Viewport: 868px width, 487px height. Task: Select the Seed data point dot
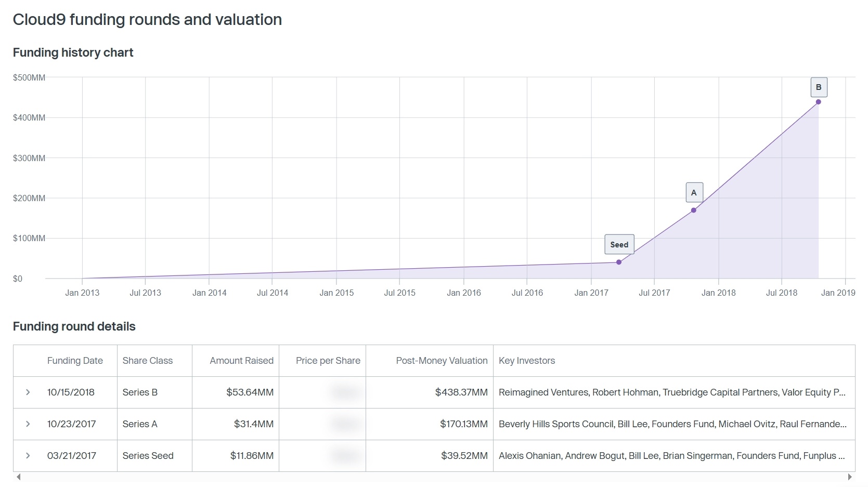pos(619,262)
